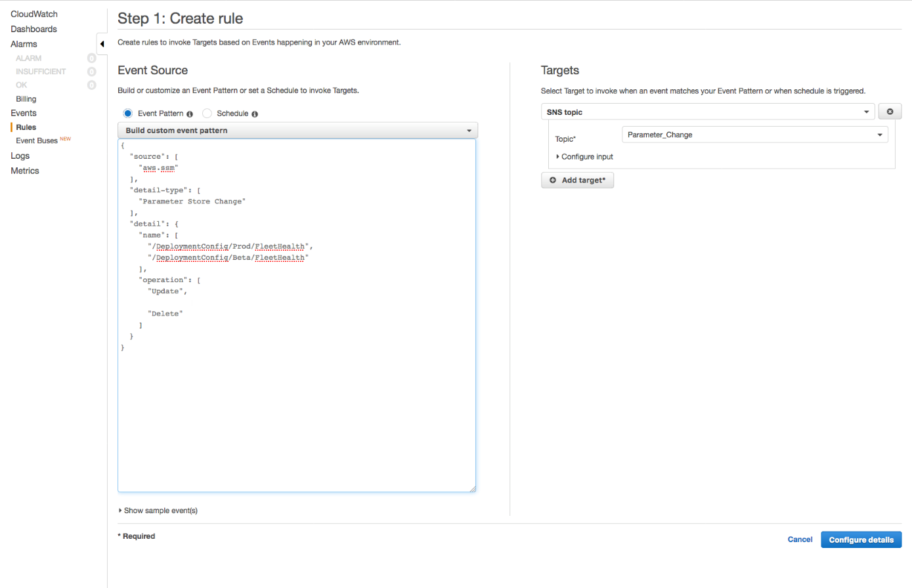
Task: Click the Prod/FleetHealth parameter name line
Action: 230,247
